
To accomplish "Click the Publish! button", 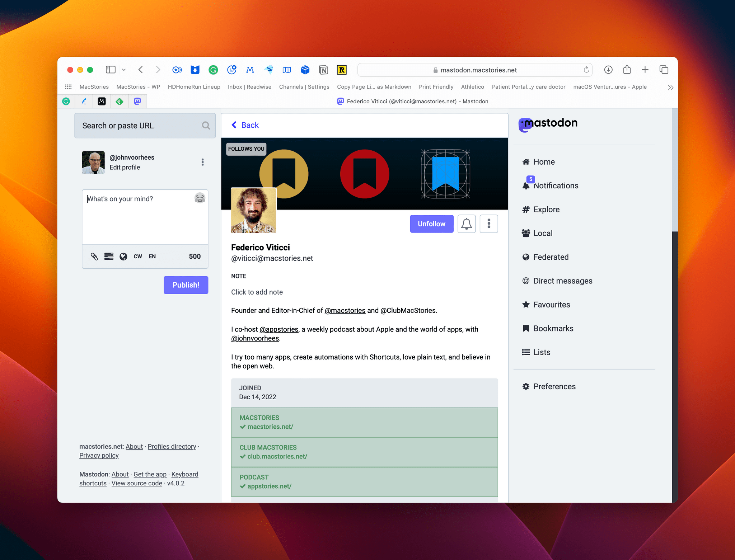I will pos(186,285).
